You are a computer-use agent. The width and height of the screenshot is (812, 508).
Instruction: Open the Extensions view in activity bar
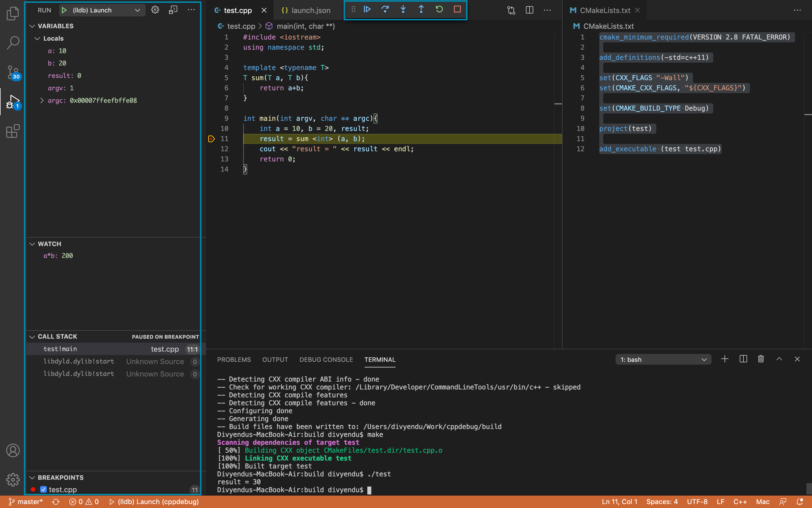[x=13, y=131]
